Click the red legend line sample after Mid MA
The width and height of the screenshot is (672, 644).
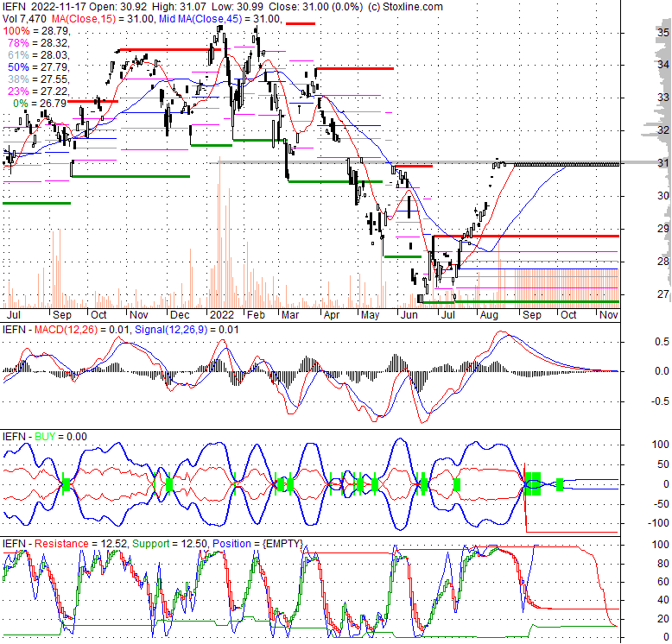click(x=301, y=23)
